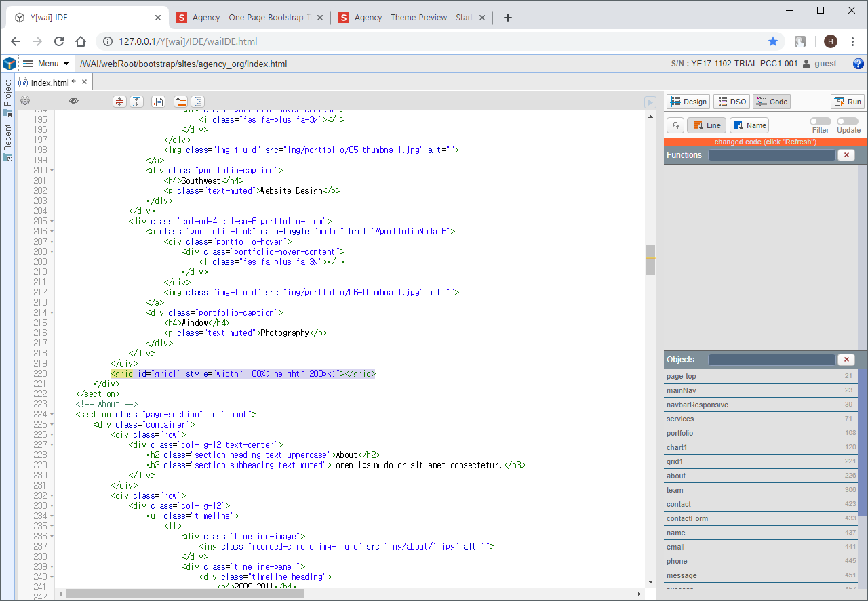
Task: Sort objects using the Name button
Action: pos(749,125)
